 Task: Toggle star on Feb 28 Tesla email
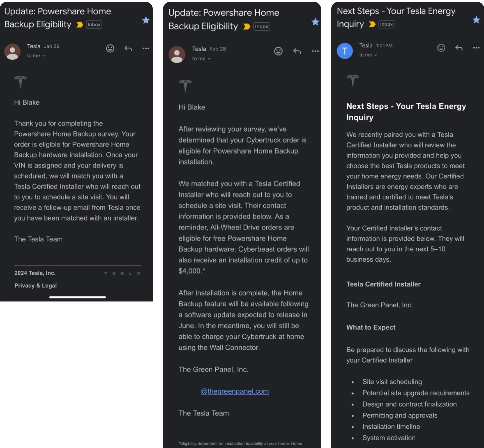tap(315, 22)
